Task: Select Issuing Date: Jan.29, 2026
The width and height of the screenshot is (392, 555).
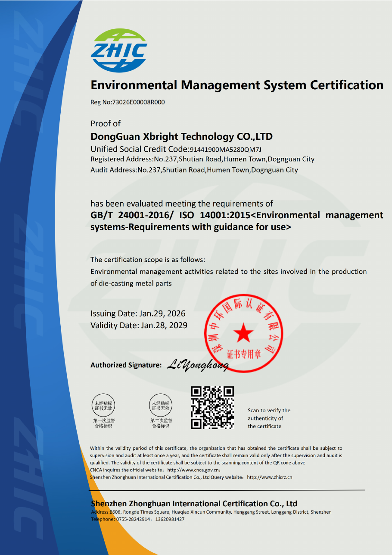Action: point(139,314)
